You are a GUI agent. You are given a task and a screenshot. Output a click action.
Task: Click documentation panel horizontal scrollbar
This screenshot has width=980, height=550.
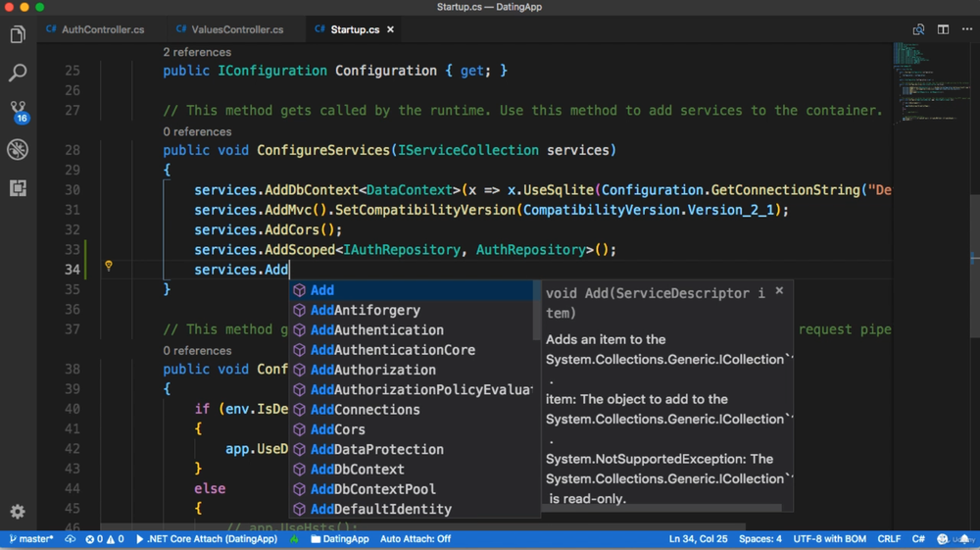pyautogui.click(x=661, y=508)
